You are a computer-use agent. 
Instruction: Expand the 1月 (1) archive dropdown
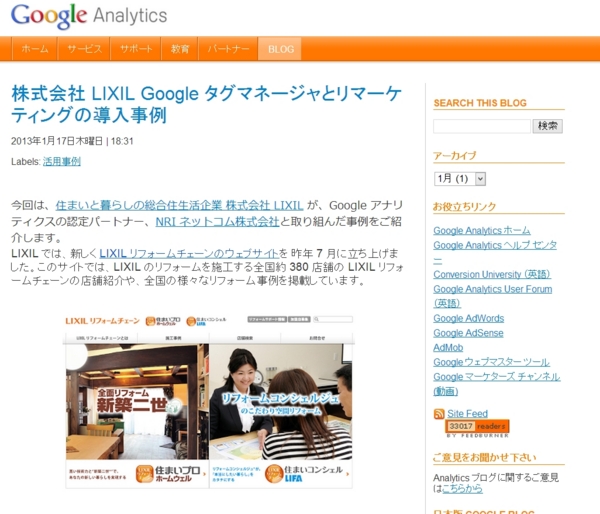(460, 179)
